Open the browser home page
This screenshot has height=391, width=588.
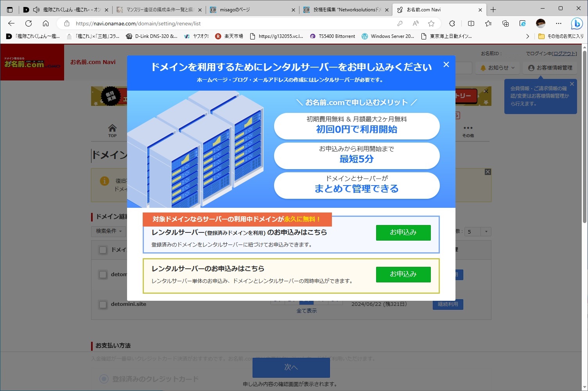(46, 23)
